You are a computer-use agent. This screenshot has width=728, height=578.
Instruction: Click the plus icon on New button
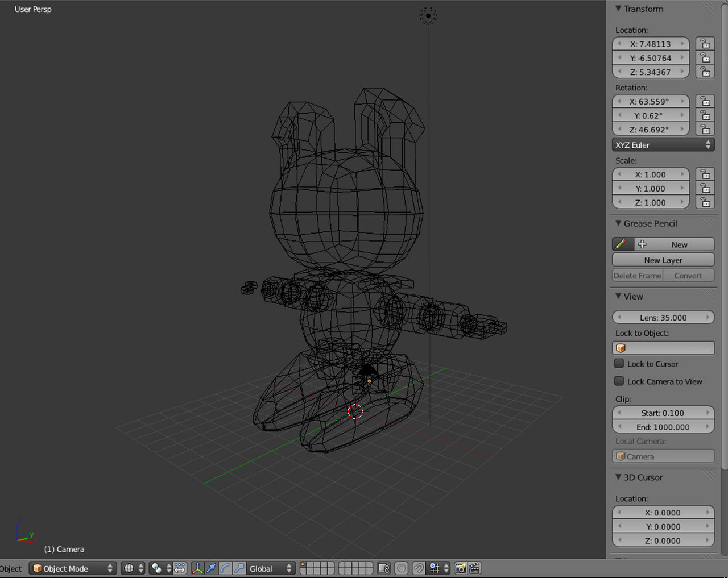tap(642, 244)
